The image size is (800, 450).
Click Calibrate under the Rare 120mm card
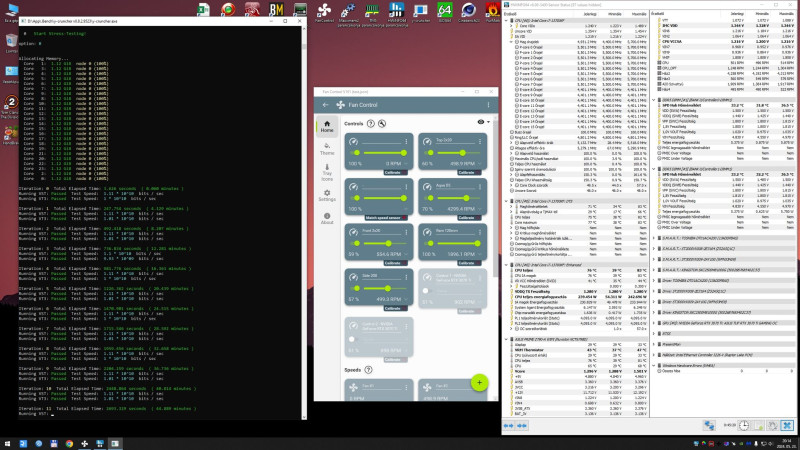468,263
